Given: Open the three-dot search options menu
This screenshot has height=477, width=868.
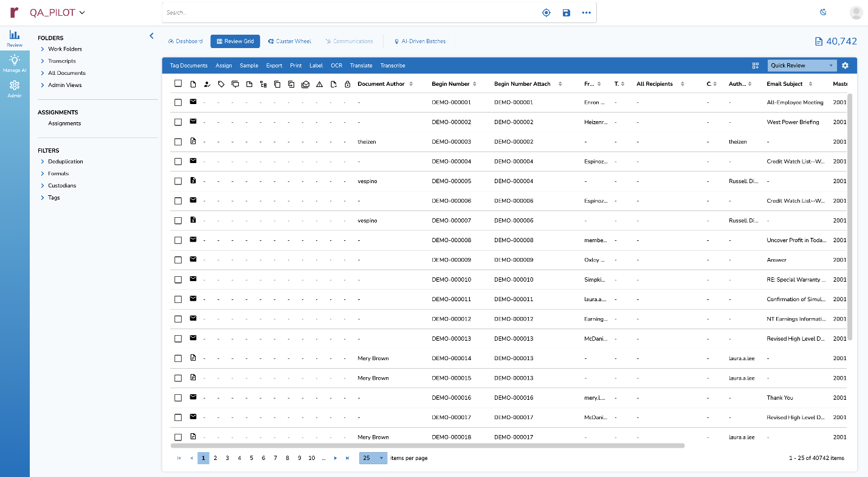Looking at the screenshot, I should point(587,12).
